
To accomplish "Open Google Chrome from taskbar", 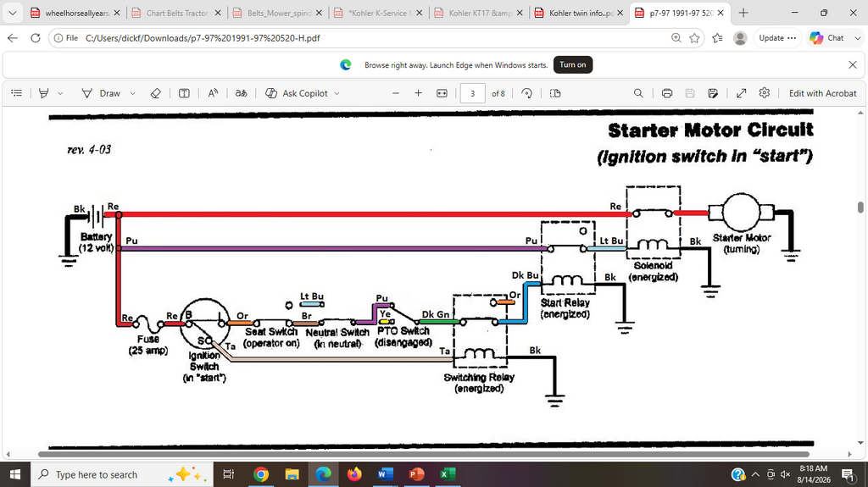I will 261,474.
